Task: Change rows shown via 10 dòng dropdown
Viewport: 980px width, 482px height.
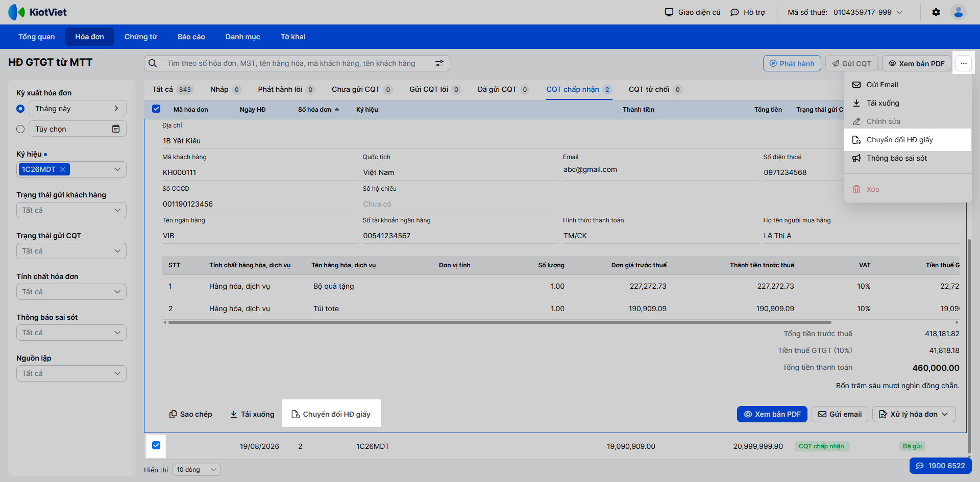Action: [197, 470]
